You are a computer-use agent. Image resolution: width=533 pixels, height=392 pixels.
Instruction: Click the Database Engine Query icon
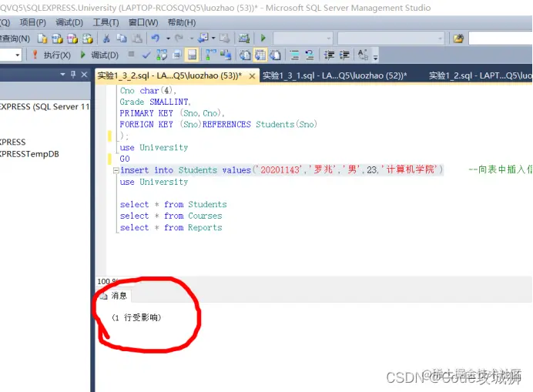[x=42, y=39]
